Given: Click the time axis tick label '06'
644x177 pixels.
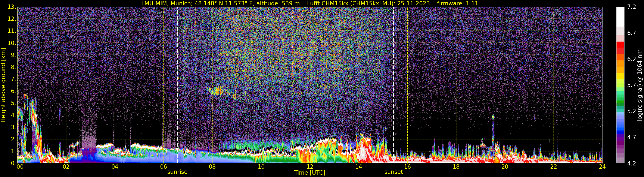Looking at the screenshot, I should (164, 167).
